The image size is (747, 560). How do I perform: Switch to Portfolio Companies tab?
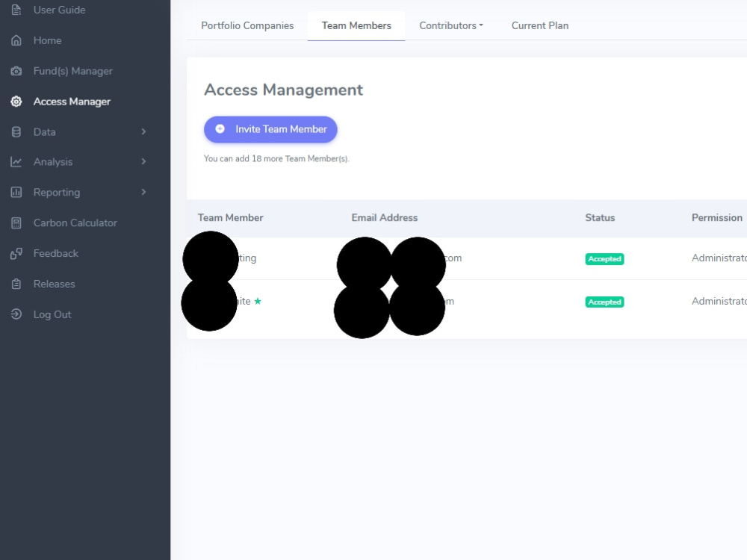[x=247, y=25]
